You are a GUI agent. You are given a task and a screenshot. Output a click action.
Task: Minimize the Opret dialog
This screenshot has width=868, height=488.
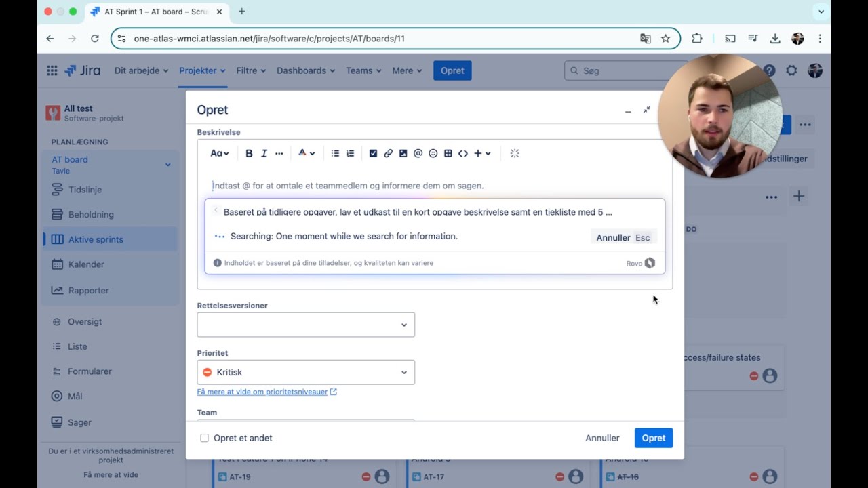[x=628, y=110]
